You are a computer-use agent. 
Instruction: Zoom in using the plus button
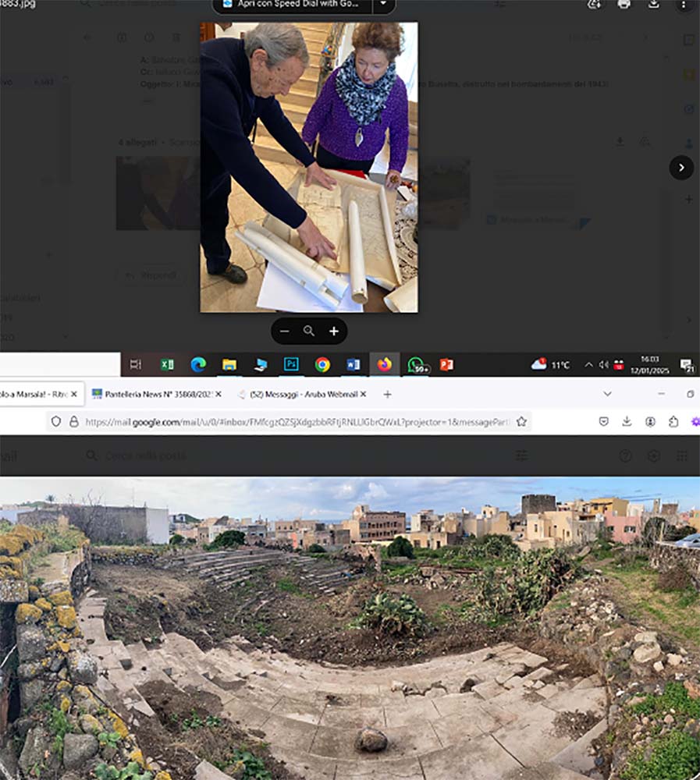[x=333, y=331]
